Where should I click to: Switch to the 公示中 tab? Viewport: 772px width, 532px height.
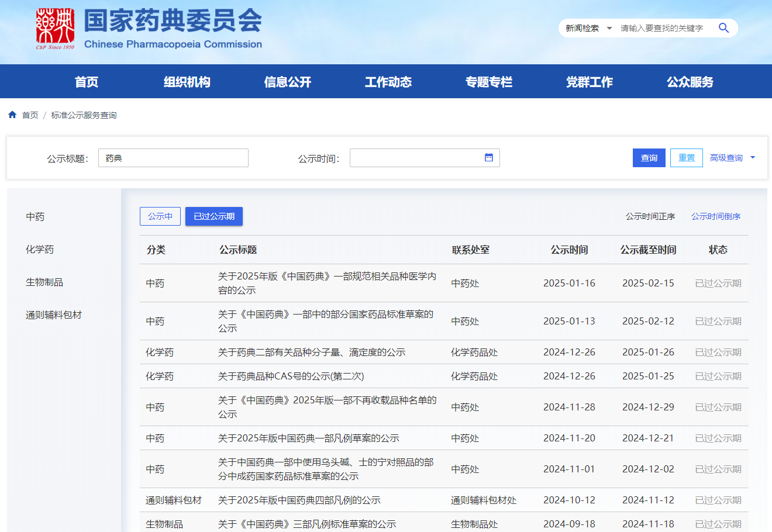click(x=160, y=216)
